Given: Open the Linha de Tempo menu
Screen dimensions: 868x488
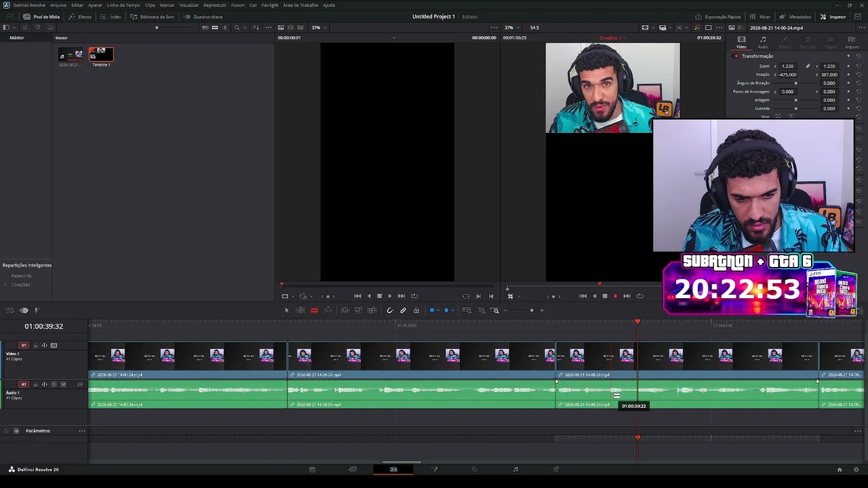Looking at the screenshot, I should [x=123, y=5].
